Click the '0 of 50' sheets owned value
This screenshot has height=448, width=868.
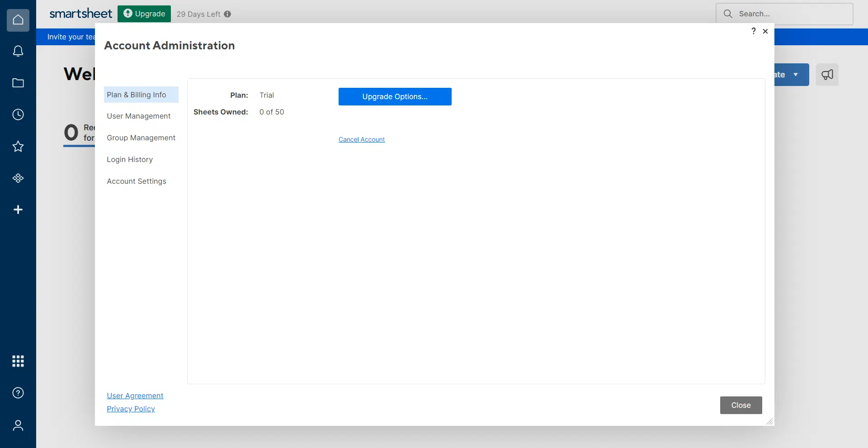(x=272, y=112)
